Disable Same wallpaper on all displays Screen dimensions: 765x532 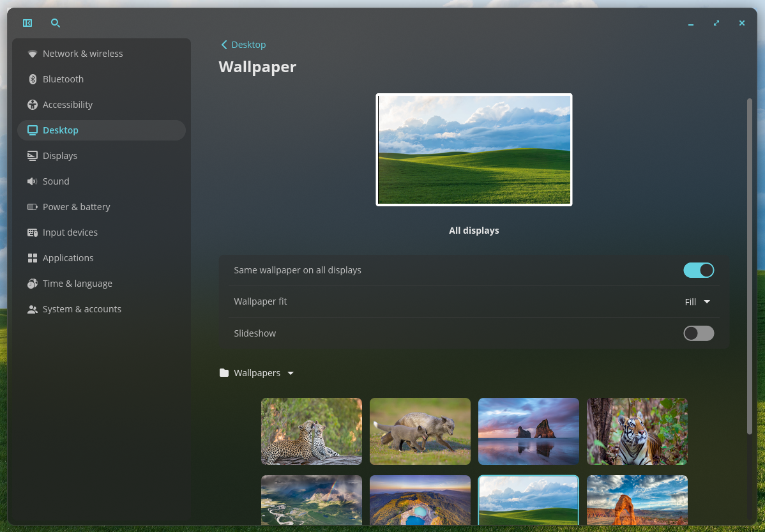[x=699, y=270]
